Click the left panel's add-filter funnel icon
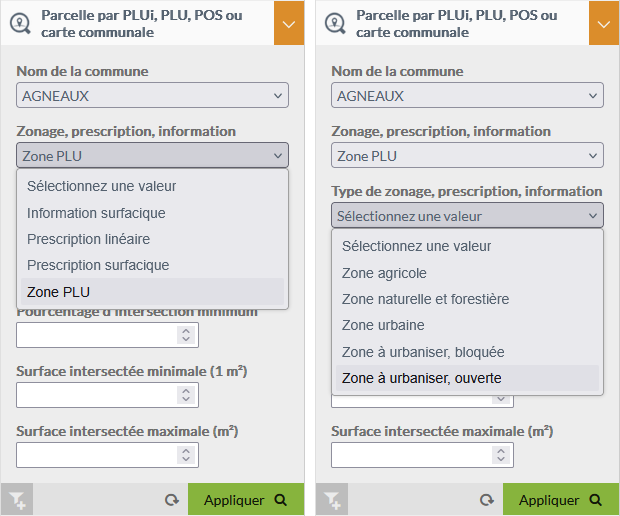 click(17, 500)
